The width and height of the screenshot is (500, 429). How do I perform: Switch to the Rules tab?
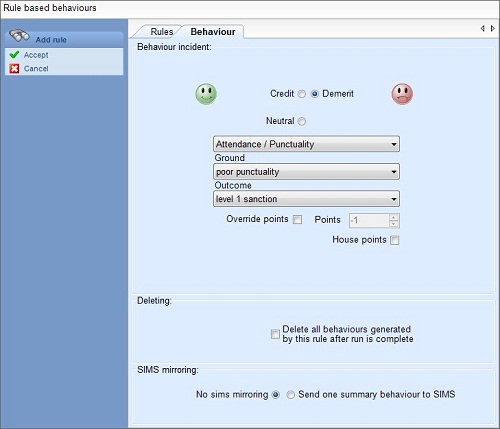[x=162, y=32]
